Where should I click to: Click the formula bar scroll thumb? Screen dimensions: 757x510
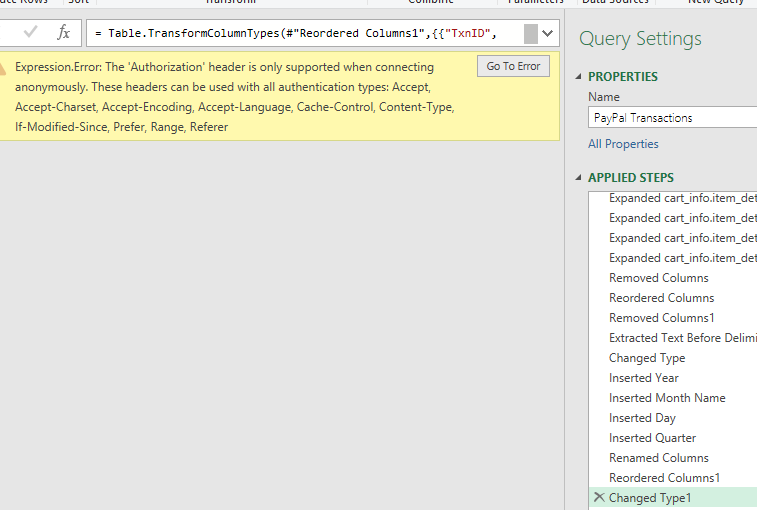531,34
